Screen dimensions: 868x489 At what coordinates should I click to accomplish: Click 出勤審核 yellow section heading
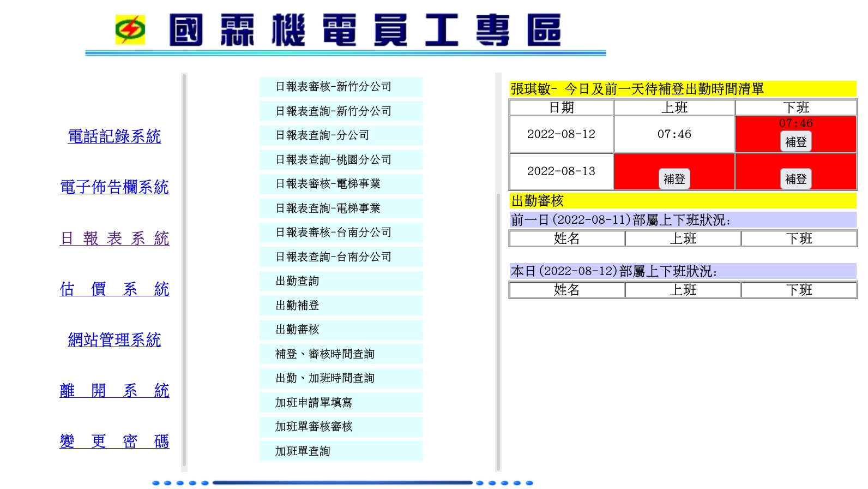coord(683,201)
